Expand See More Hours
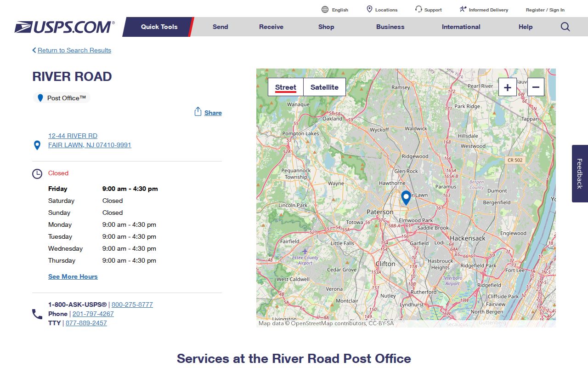588x368 pixels. coord(73,276)
